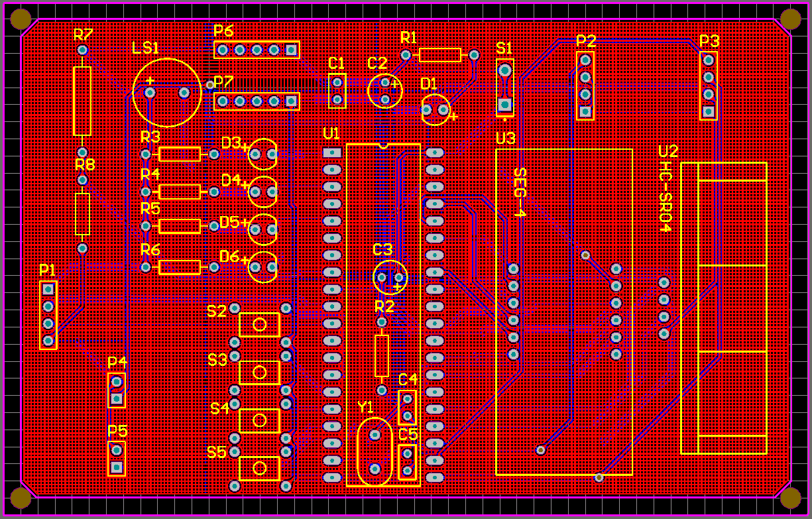The height and width of the screenshot is (519, 812).
Task: Click LED D6 footprint
Action: pyautogui.click(x=263, y=267)
